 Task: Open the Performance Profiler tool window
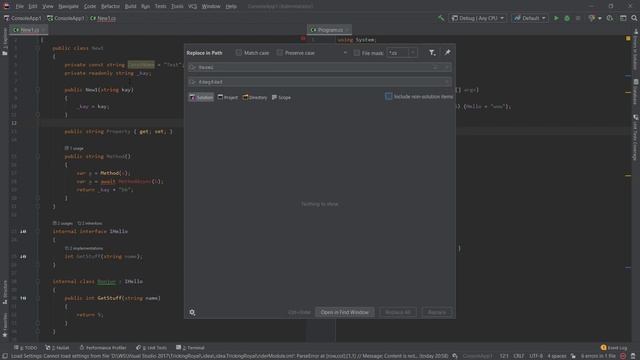click(103, 348)
